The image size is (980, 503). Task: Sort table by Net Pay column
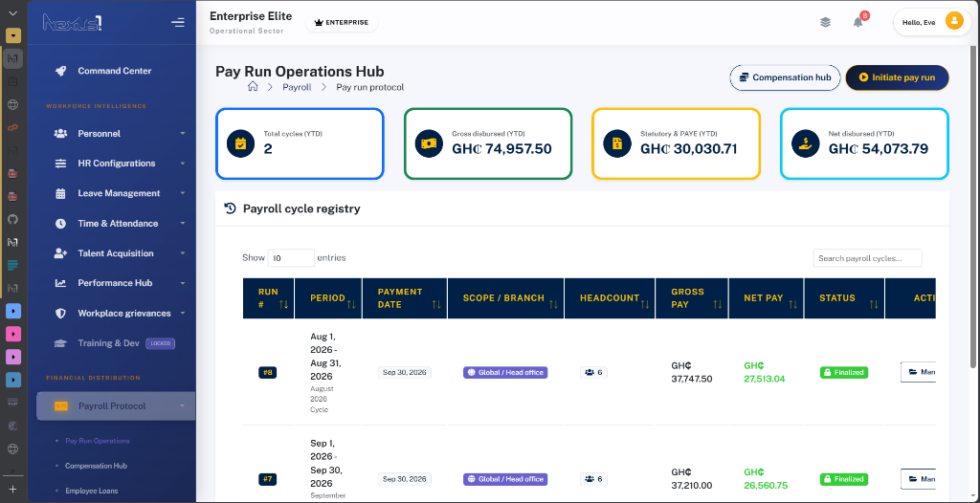pyautogui.click(x=767, y=298)
